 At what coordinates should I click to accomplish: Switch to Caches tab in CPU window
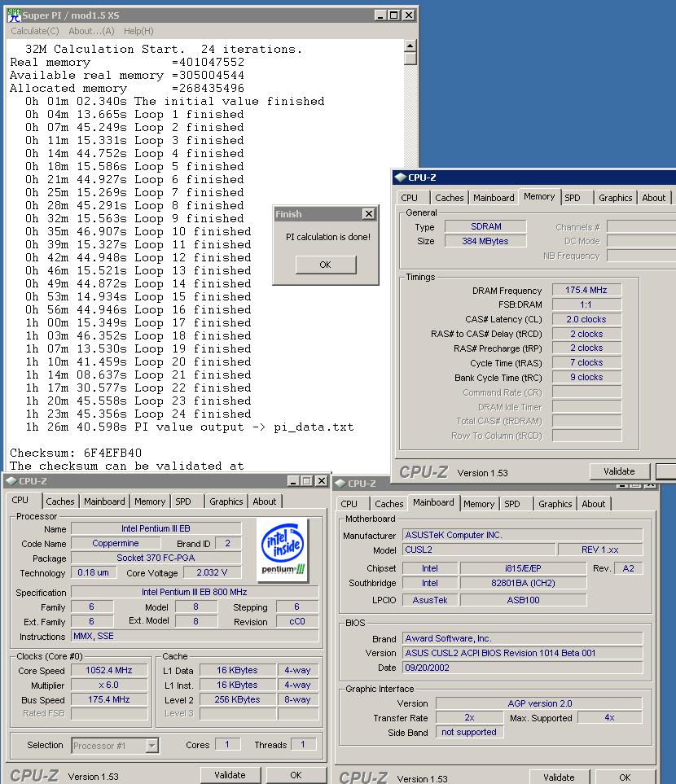coord(60,501)
